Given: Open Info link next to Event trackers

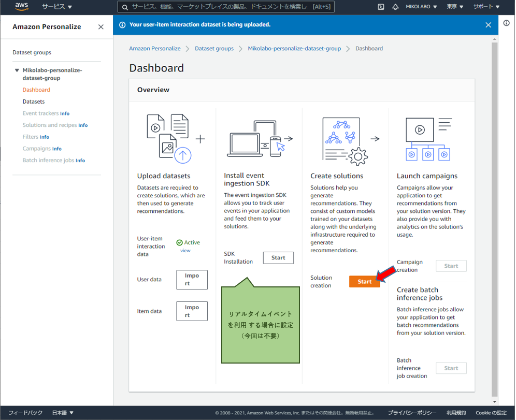Looking at the screenshot, I should click(65, 114).
